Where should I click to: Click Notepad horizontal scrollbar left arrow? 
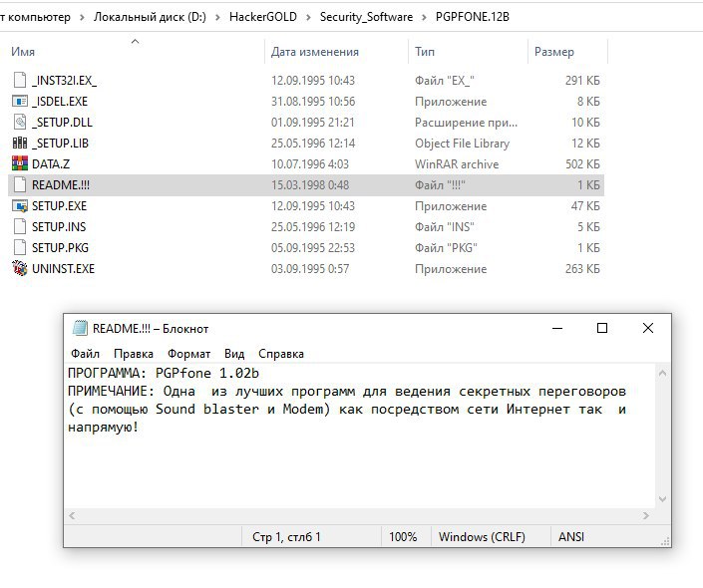point(72,516)
